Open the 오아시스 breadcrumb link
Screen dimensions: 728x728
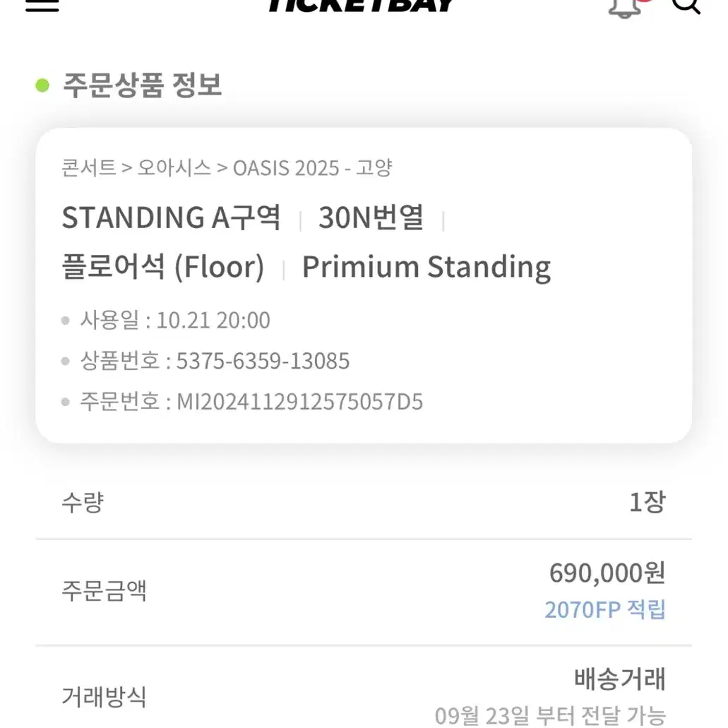174,167
